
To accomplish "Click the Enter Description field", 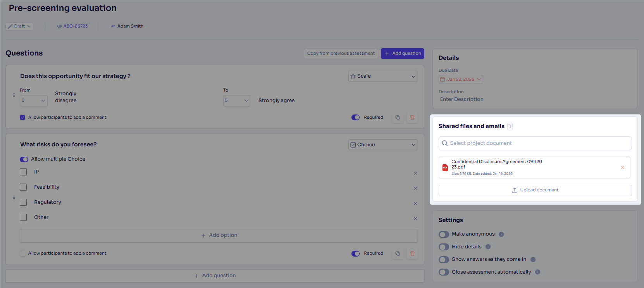I will [x=461, y=99].
